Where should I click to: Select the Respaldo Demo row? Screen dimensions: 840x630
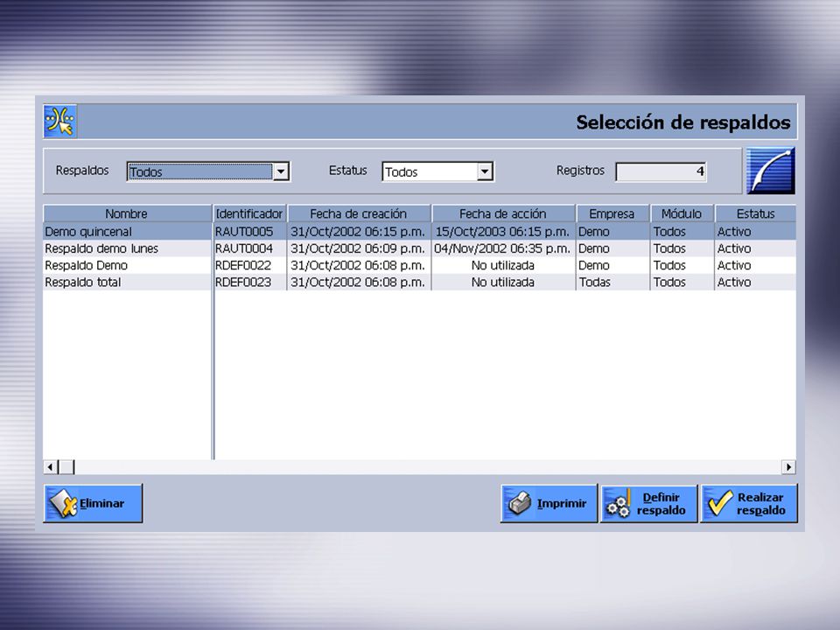(419, 265)
